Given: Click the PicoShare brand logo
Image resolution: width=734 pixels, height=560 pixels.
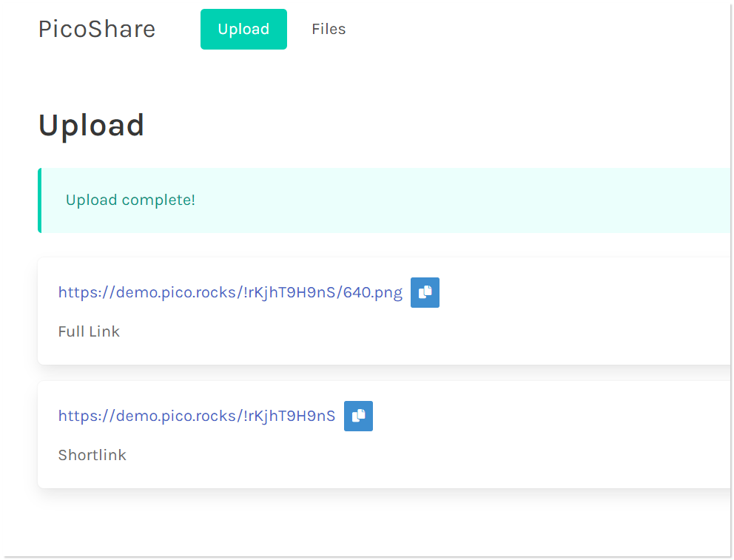Looking at the screenshot, I should pyautogui.click(x=97, y=29).
